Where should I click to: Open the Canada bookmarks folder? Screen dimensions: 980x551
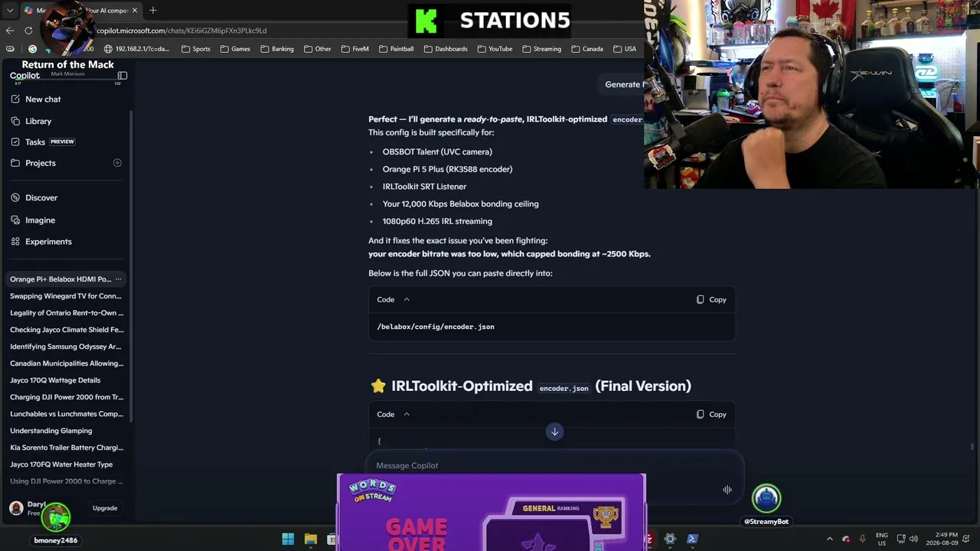[x=587, y=49]
